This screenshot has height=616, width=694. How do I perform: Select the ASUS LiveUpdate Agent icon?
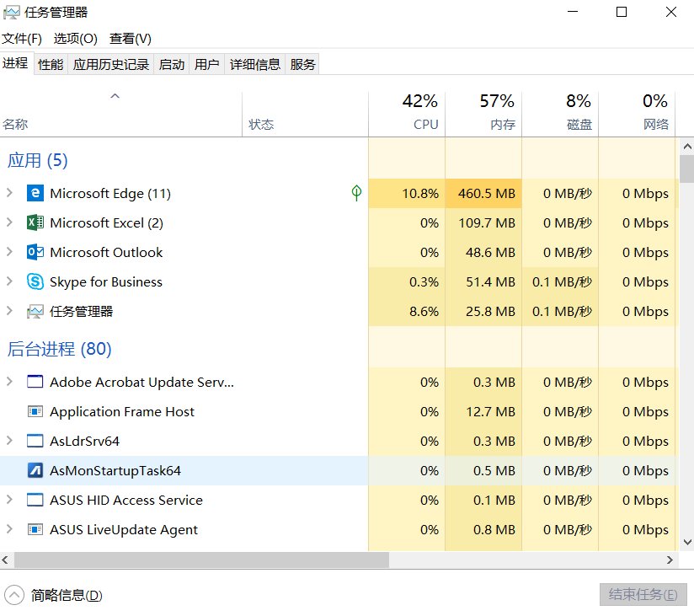[35, 529]
